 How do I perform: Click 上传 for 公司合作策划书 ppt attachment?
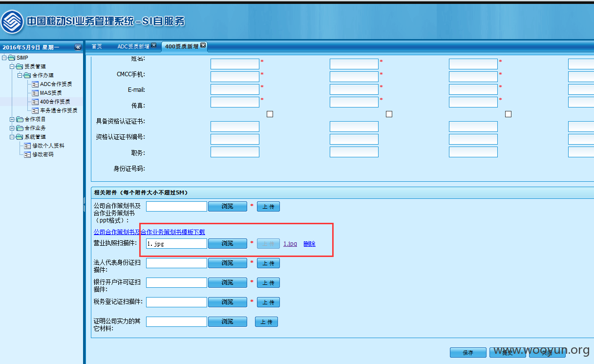[268, 207]
